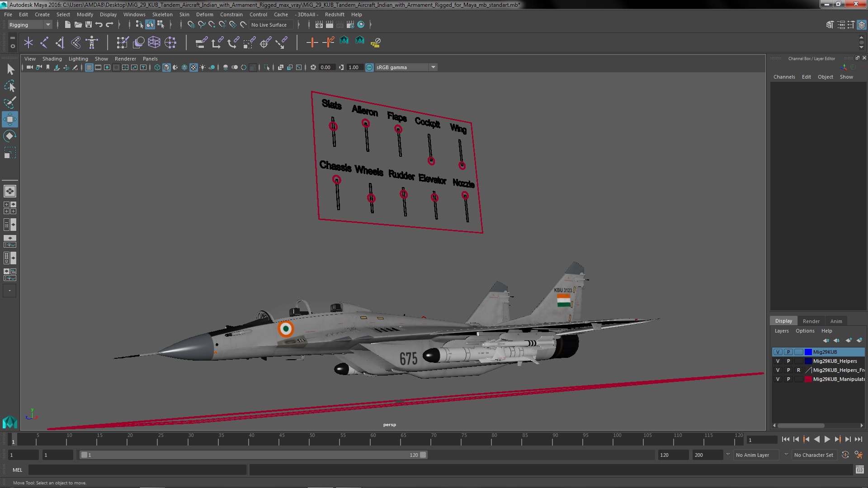The height and width of the screenshot is (488, 868).
Task: Toggle visibility of Mig29KUB_Manipulators layer
Action: (778, 379)
